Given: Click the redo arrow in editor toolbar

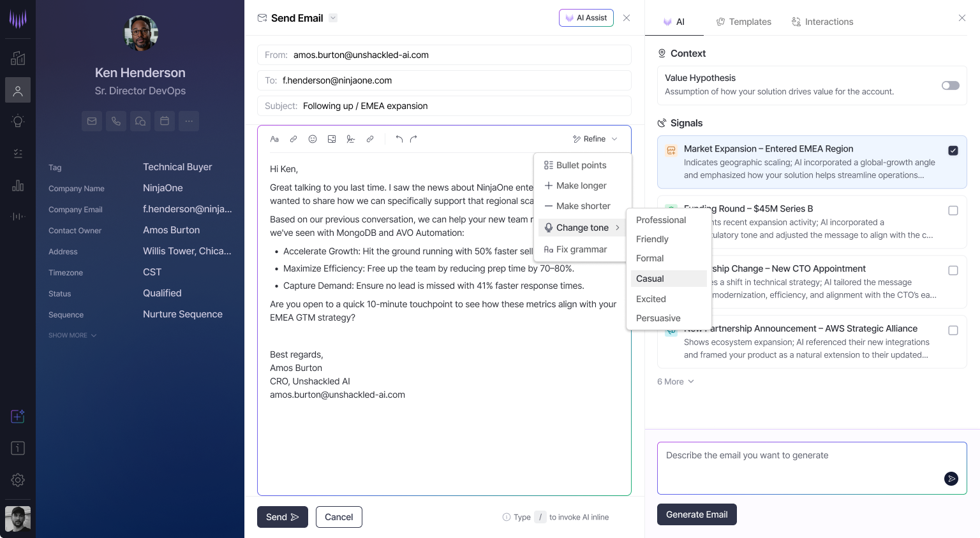Looking at the screenshot, I should coord(413,139).
